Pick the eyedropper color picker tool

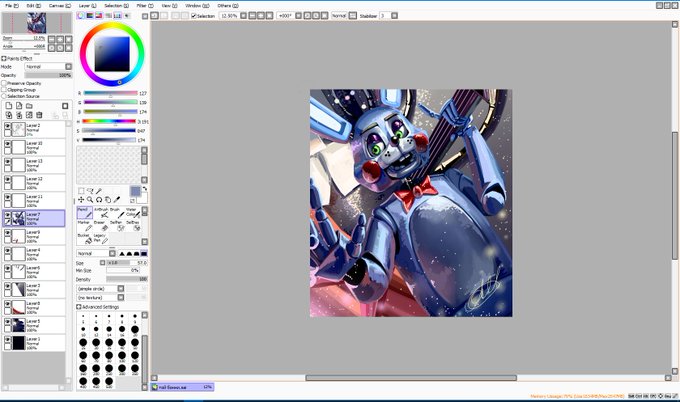pyautogui.click(x=117, y=199)
